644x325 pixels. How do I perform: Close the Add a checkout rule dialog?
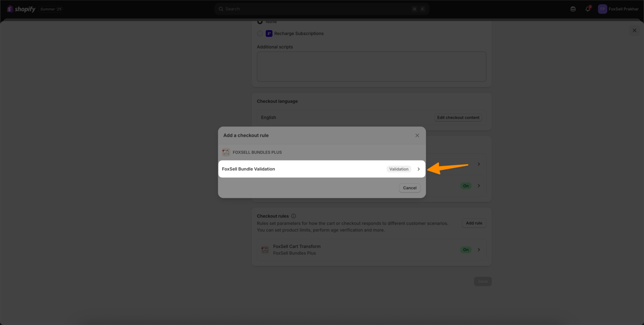click(x=417, y=136)
